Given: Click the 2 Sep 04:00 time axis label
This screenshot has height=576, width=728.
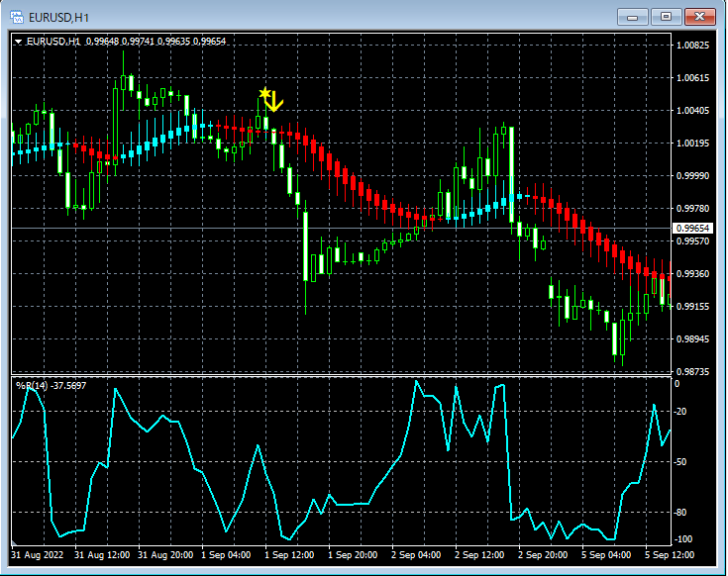Looking at the screenshot, I should pyautogui.click(x=416, y=555).
